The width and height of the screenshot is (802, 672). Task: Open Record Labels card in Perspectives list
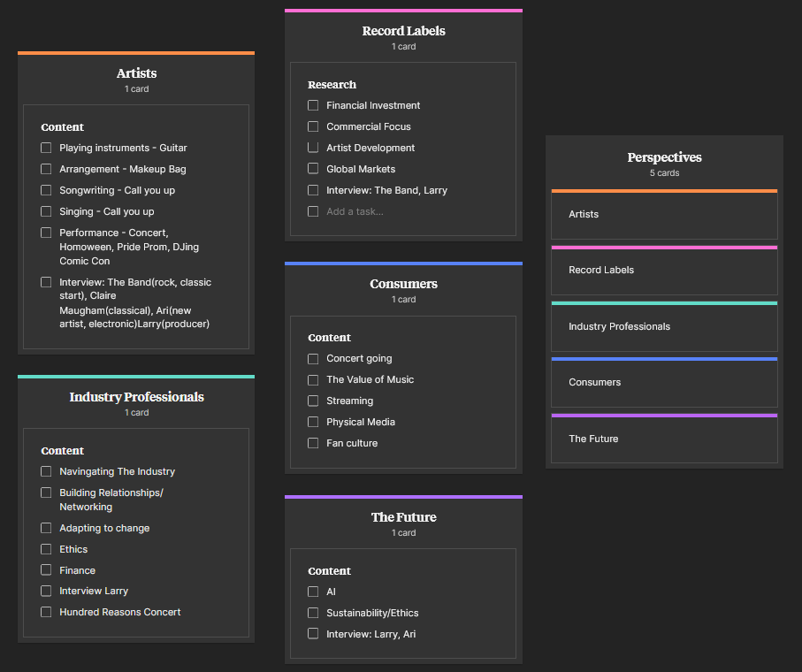click(x=664, y=271)
